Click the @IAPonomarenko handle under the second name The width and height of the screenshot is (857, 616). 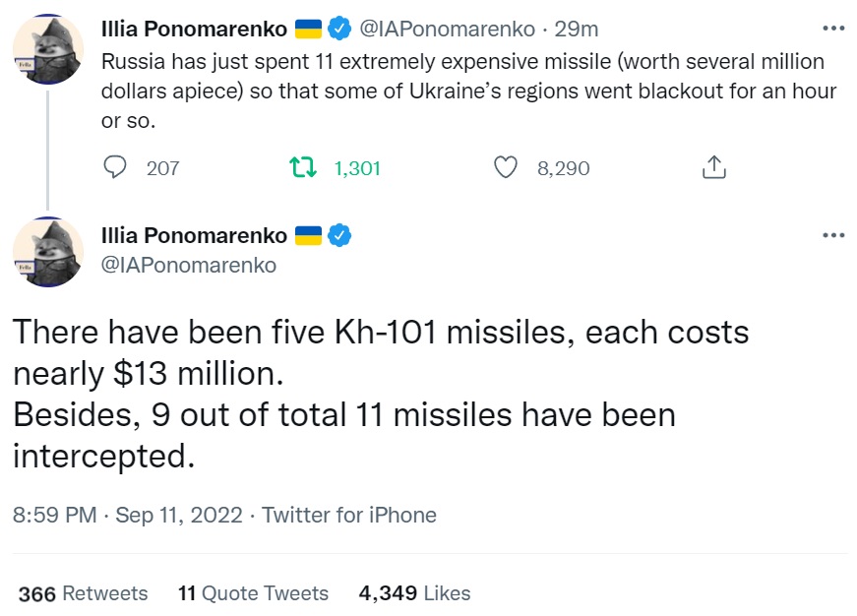[x=189, y=265]
